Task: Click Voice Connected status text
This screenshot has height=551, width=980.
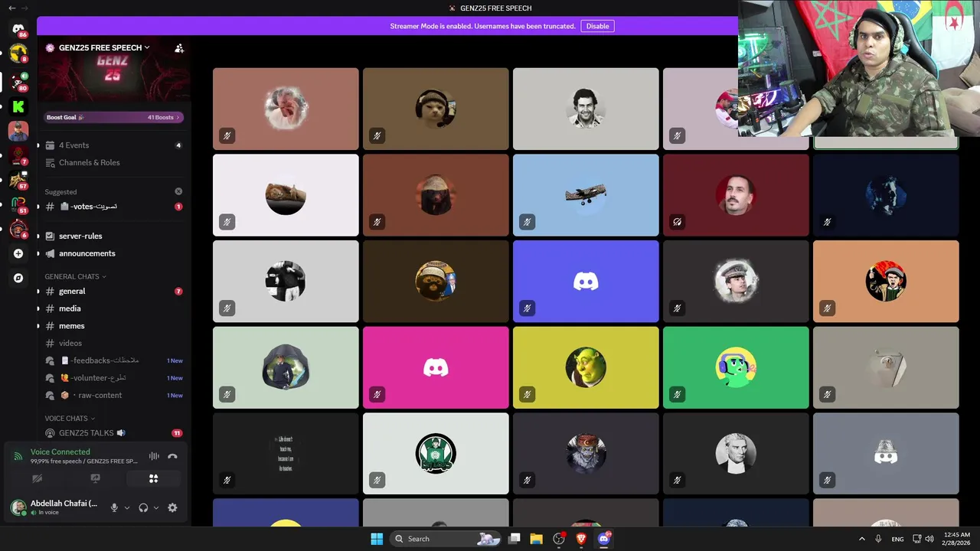Action: [x=60, y=452]
